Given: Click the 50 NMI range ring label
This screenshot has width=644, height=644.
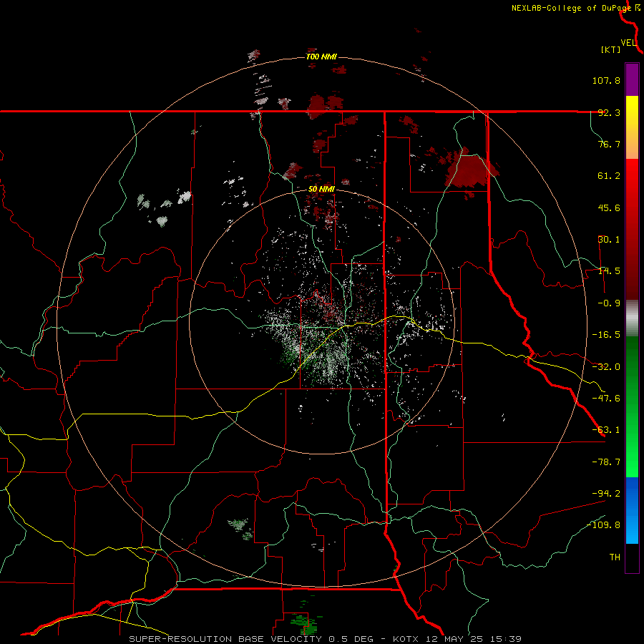Looking at the screenshot, I should pos(321,190).
